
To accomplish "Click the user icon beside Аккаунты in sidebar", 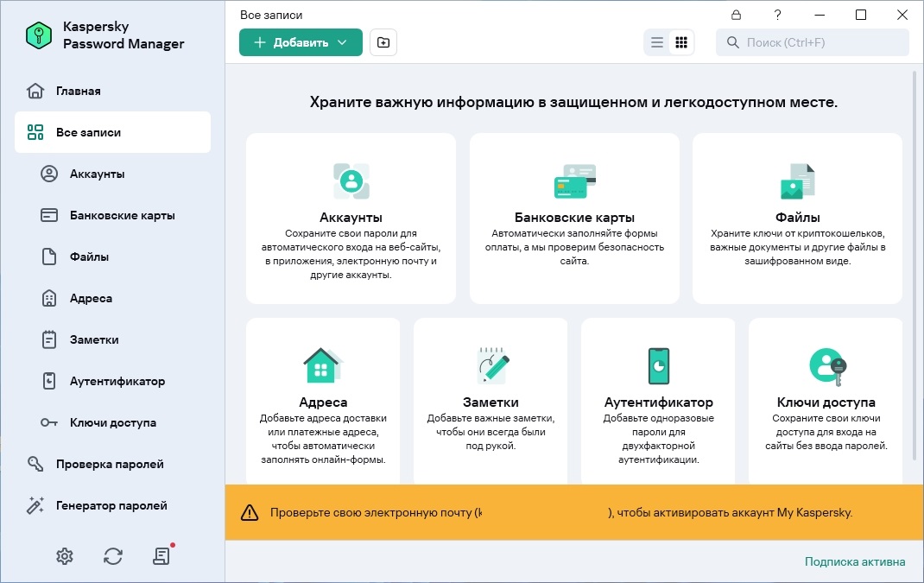I will [x=49, y=174].
